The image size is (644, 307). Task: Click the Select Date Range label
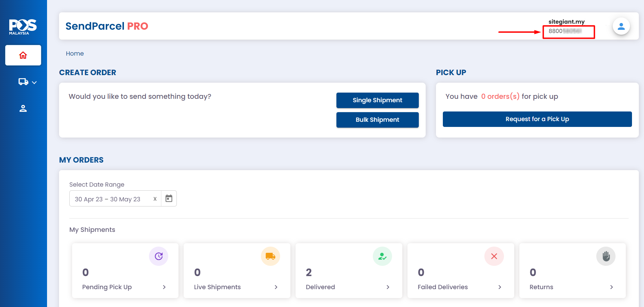coord(97,185)
